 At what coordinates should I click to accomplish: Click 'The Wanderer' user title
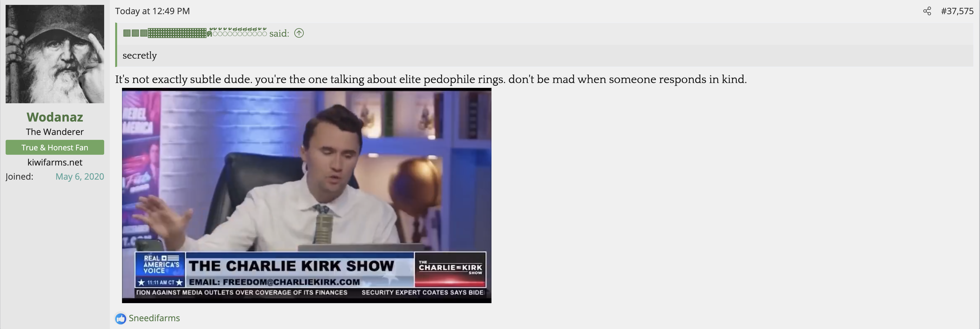[x=55, y=132]
